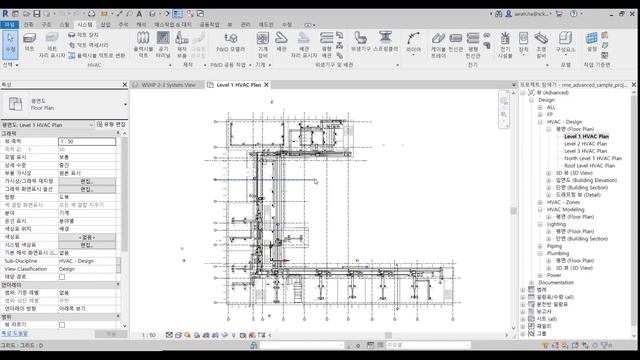Image resolution: width=640 pixels, height=360 pixels.
Task: Open 'Level 2 HVAC Plan' in project browser
Action: pyautogui.click(x=585, y=144)
